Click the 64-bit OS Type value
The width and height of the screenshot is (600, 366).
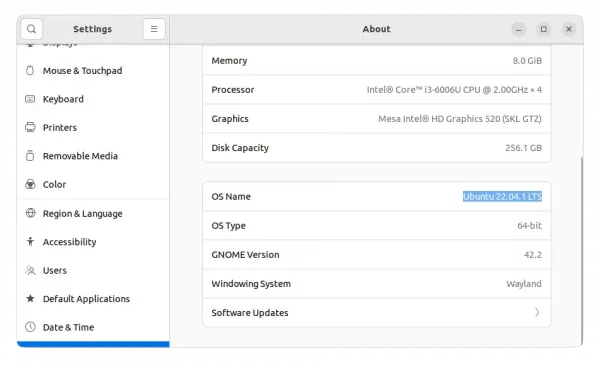(x=529, y=225)
